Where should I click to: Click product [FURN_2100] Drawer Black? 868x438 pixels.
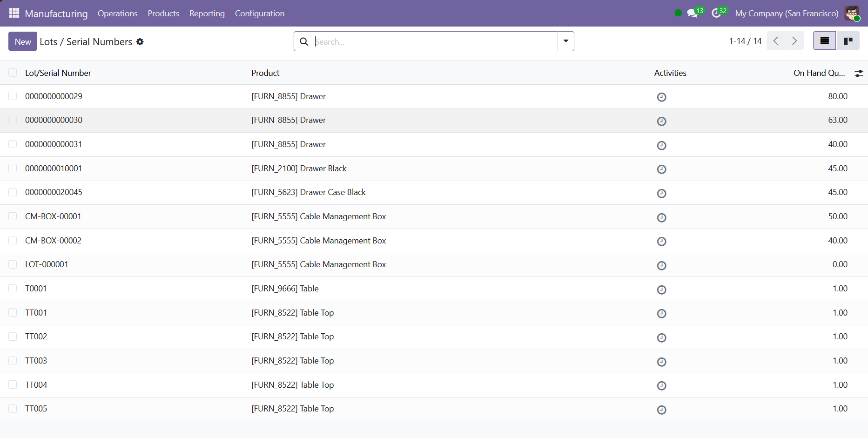299,168
